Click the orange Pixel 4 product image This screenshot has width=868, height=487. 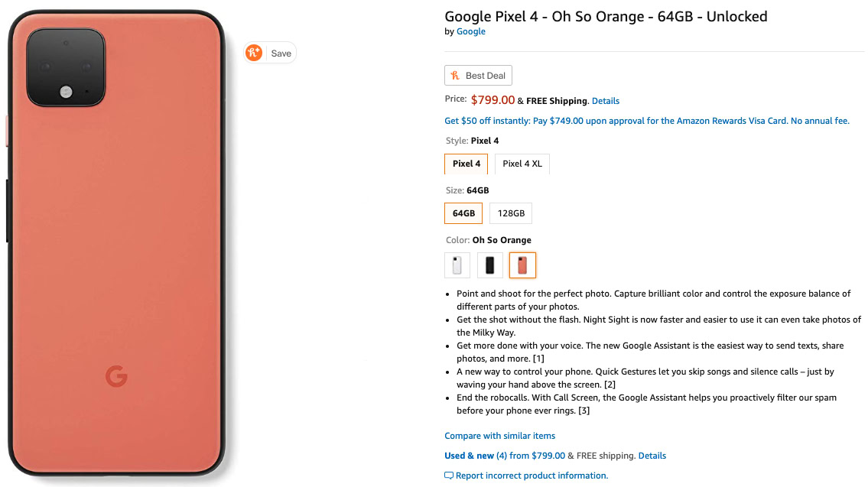[115, 268]
